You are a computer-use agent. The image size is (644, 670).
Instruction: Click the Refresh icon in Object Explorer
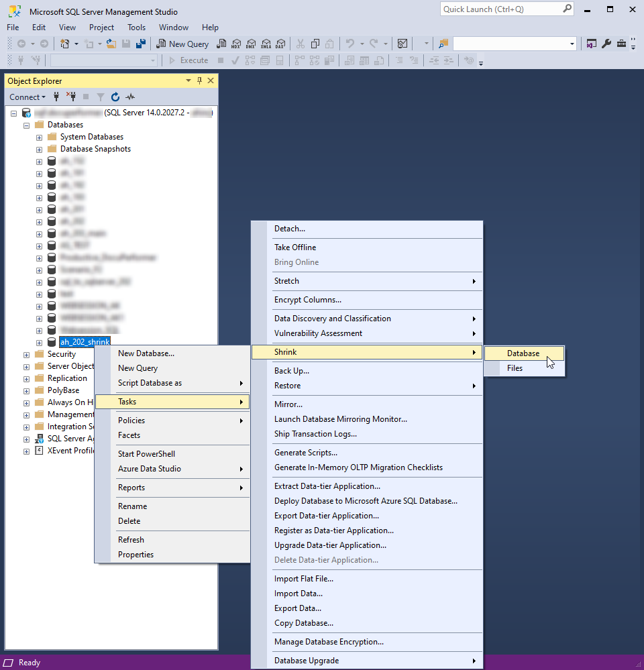115,97
